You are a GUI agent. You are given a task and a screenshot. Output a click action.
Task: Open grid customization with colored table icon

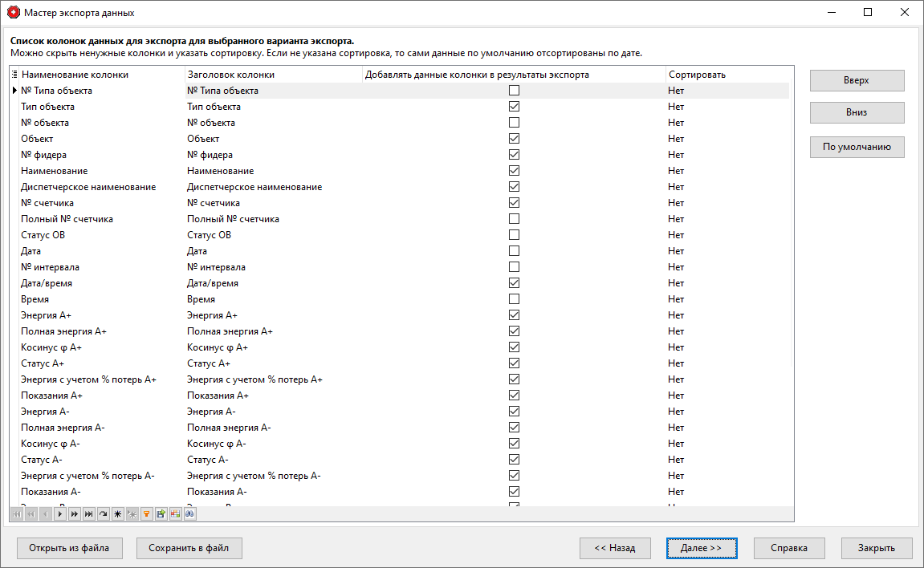pos(174,514)
